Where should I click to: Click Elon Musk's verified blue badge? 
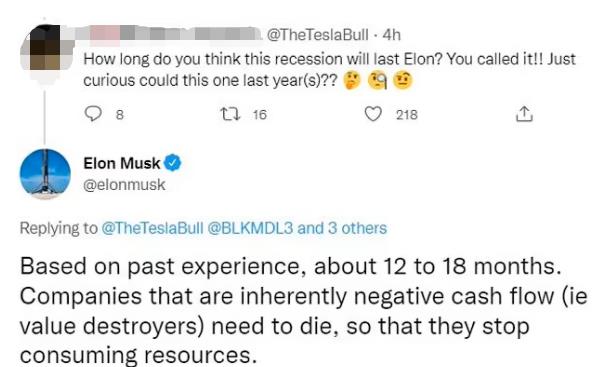pyautogui.click(x=173, y=163)
